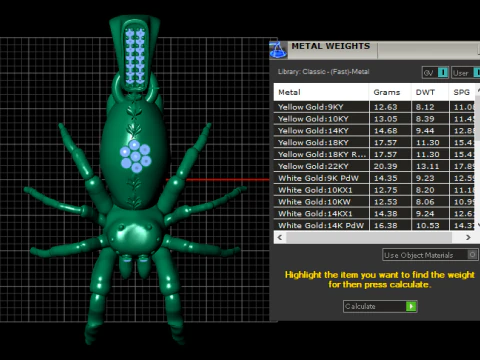Click DWT value 8.06

tap(425, 202)
